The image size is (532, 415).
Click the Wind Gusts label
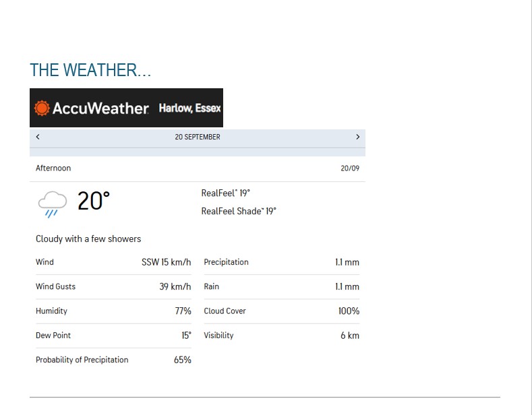pos(56,286)
